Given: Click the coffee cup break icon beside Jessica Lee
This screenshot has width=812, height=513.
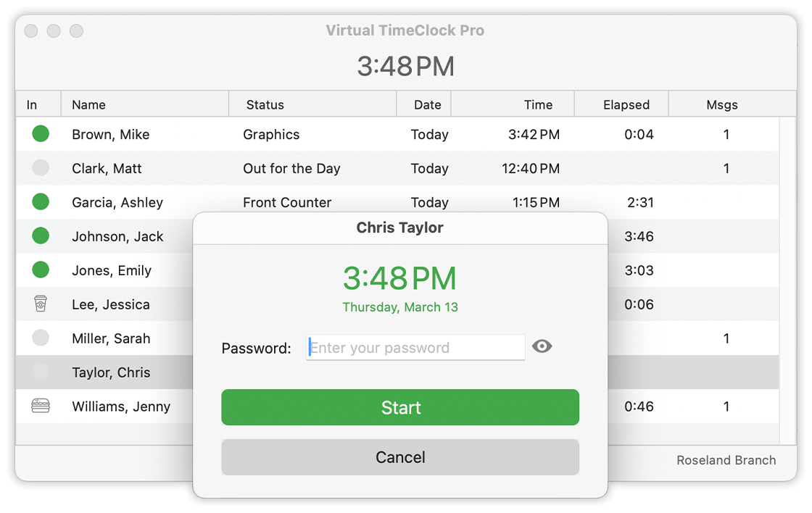Looking at the screenshot, I should tap(41, 304).
